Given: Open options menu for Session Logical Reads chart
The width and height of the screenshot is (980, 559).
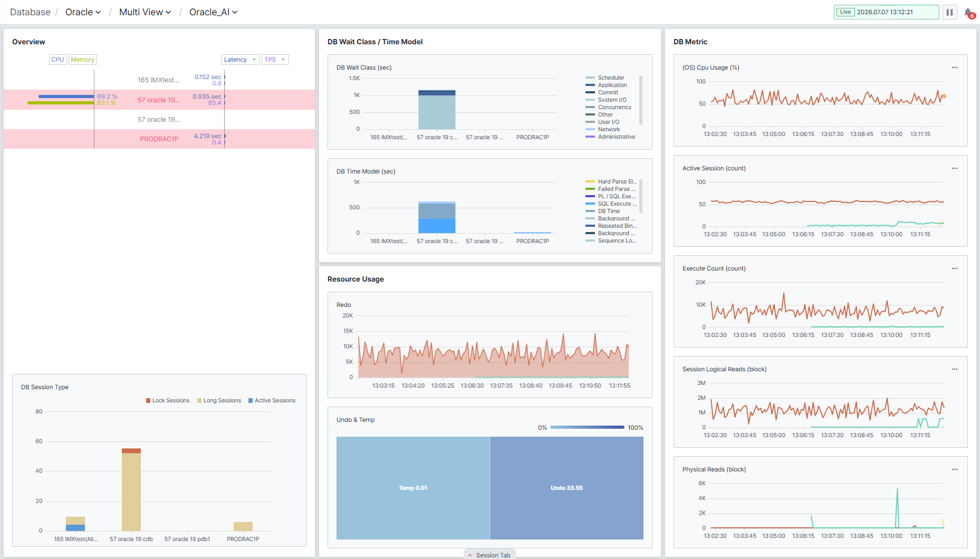Looking at the screenshot, I should [x=954, y=369].
